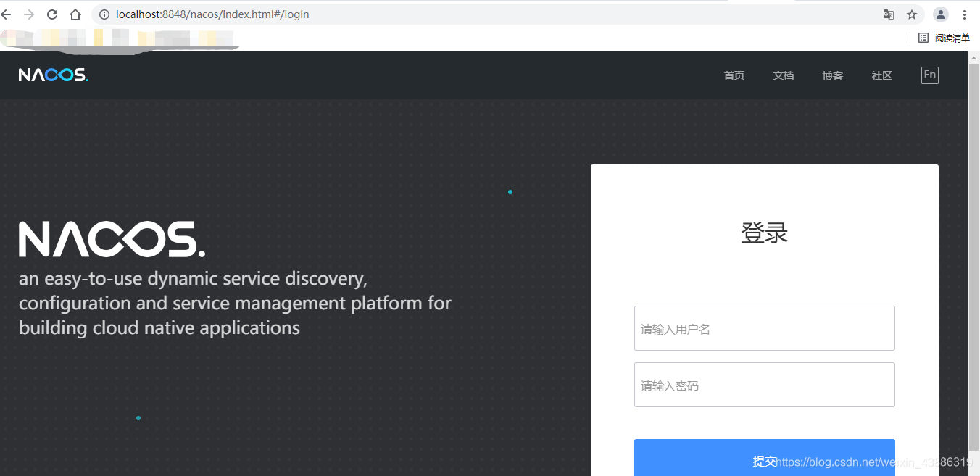980x476 pixels.
Task: Reload the page with the refresh icon
Action: click(x=52, y=14)
